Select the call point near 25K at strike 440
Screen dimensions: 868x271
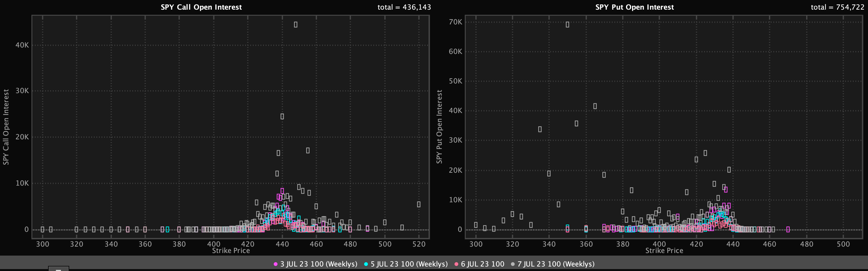tap(282, 117)
